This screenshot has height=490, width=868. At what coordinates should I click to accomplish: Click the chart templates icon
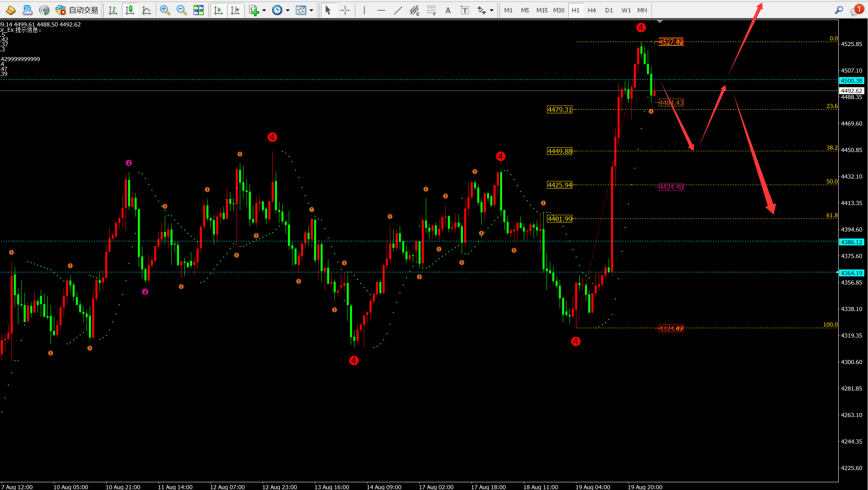(x=301, y=10)
